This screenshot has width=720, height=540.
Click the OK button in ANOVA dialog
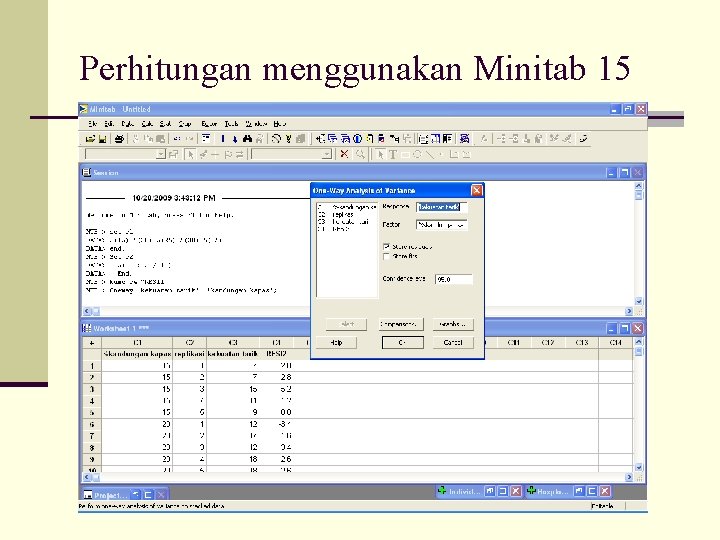click(x=403, y=343)
